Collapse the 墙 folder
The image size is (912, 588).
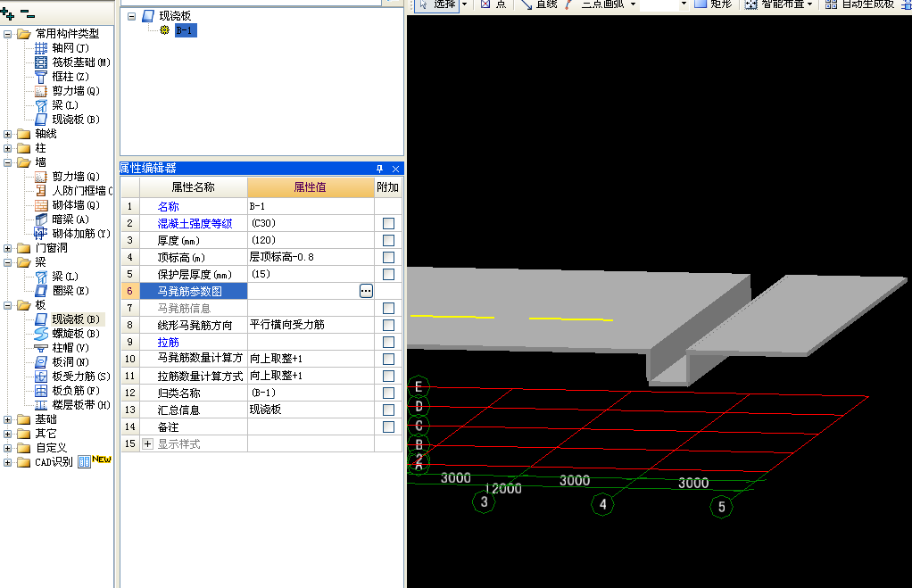(7, 163)
